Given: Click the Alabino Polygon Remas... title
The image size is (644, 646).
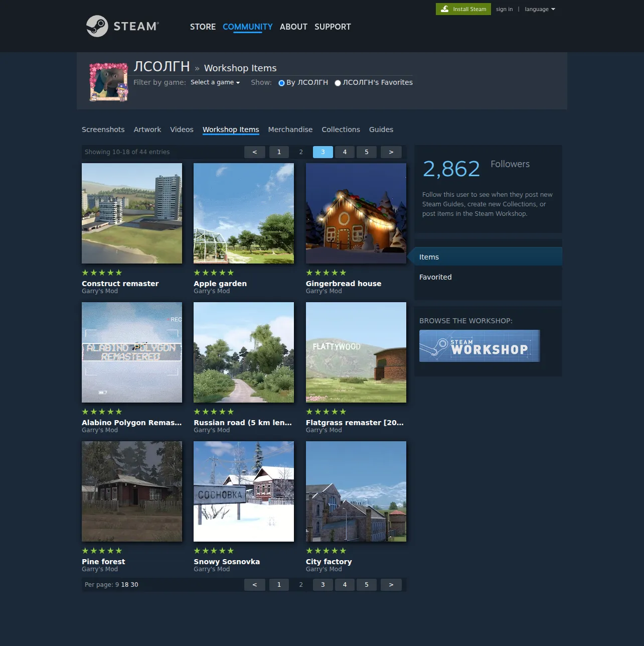Looking at the screenshot, I should coord(132,423).
